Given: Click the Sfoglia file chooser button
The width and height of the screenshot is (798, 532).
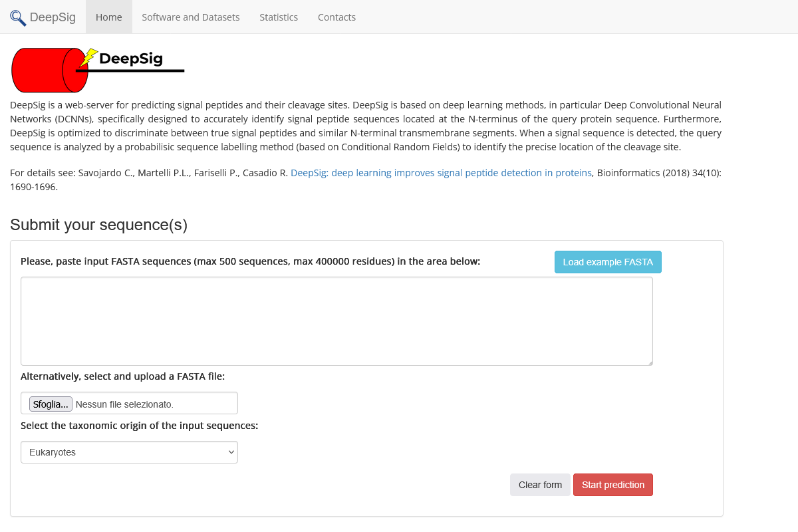Looking at the screenshot, I should (x=50, y=403).
